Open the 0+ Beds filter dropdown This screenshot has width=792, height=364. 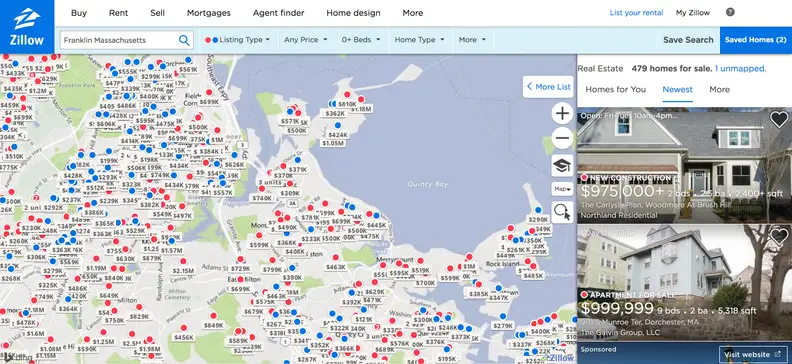[361, 40]
